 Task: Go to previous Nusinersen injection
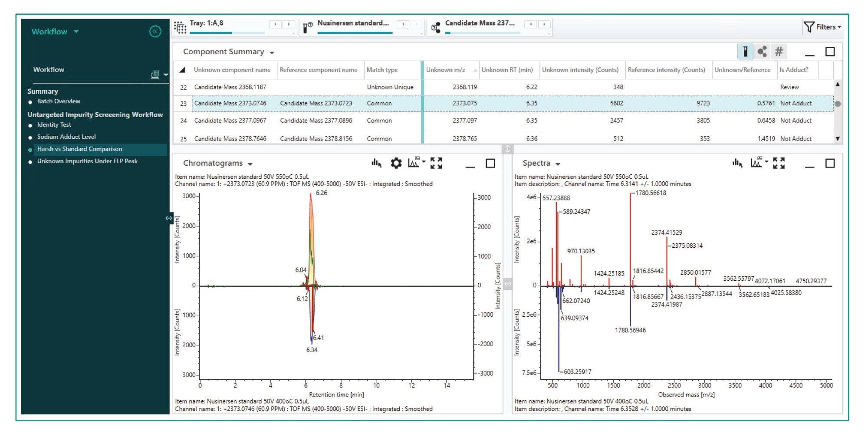coord(403,24)
